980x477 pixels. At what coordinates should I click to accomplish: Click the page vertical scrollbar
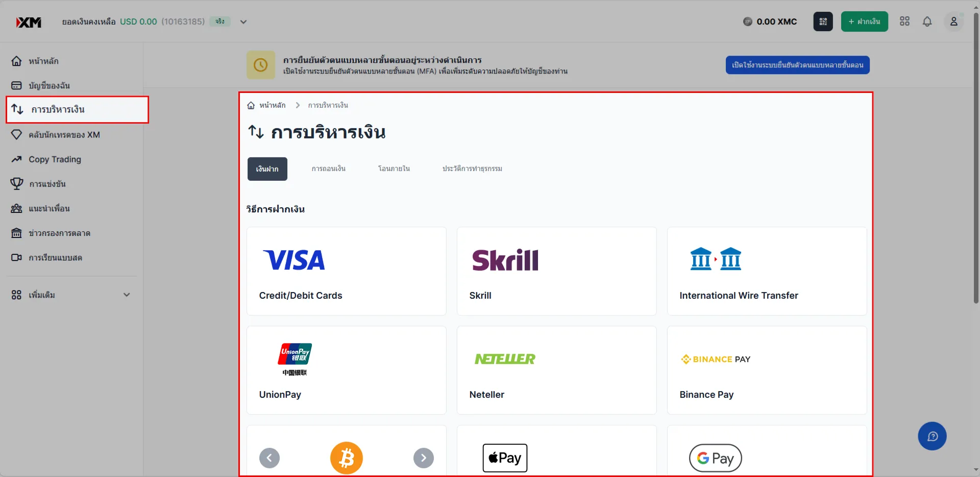point(976,158)
